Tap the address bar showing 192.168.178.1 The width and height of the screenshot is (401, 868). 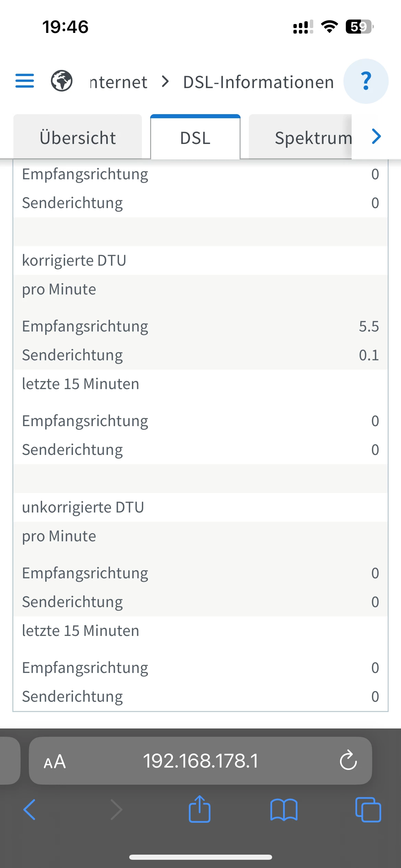[200, 761]
